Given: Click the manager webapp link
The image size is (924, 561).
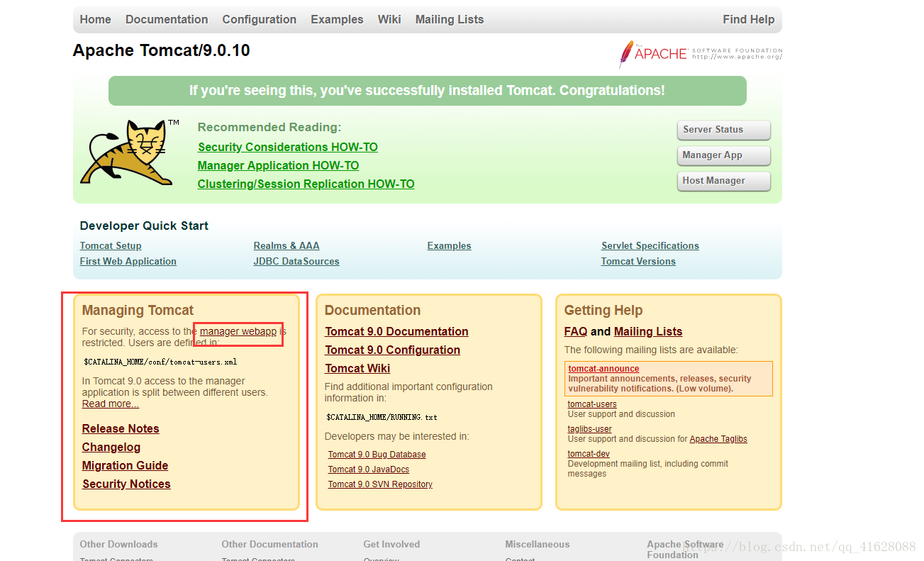Looking at the screenshot, I should pos(238,331).
